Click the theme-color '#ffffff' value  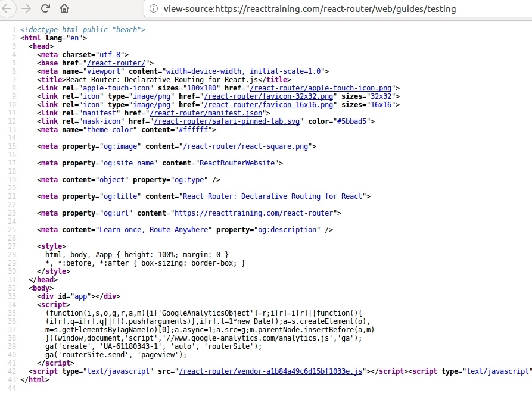(x=194, y=129)
